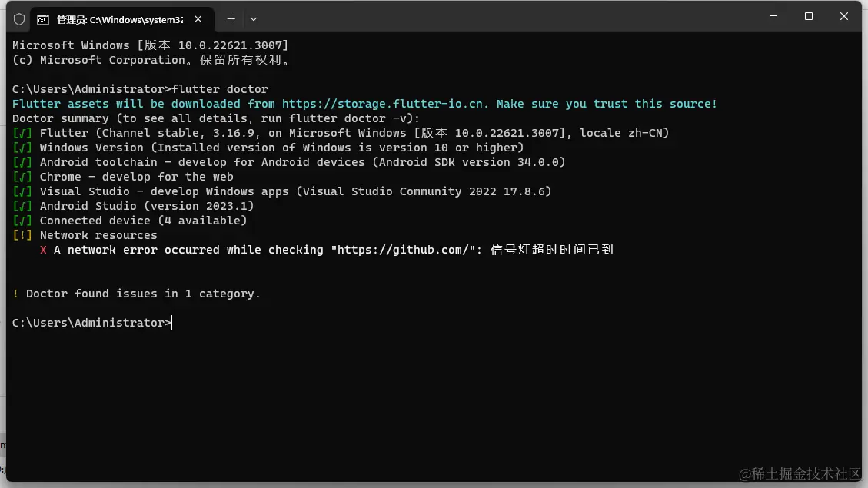Click the red X beside the network error message
Viewport: 868px width, 488px height.
tap(43, 250)
